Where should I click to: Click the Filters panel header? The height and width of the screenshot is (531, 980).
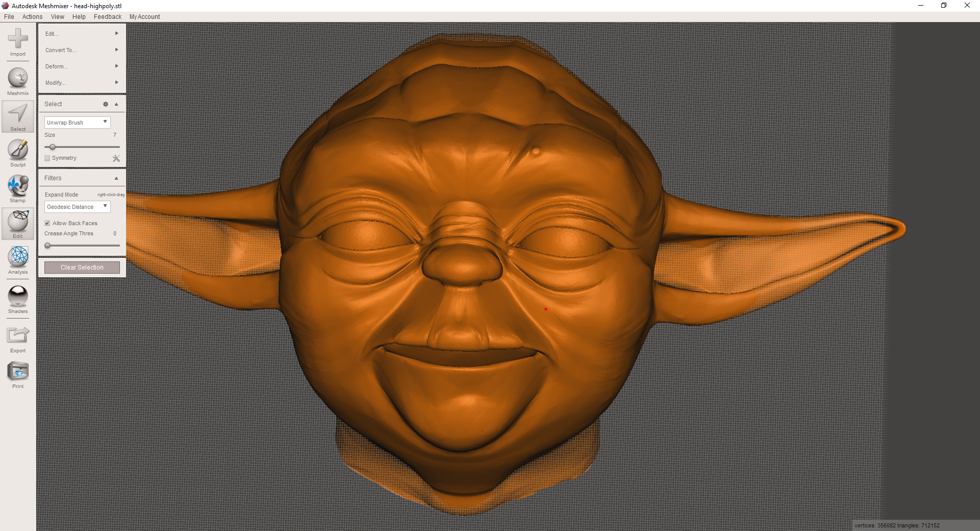(x=82, y=178)
